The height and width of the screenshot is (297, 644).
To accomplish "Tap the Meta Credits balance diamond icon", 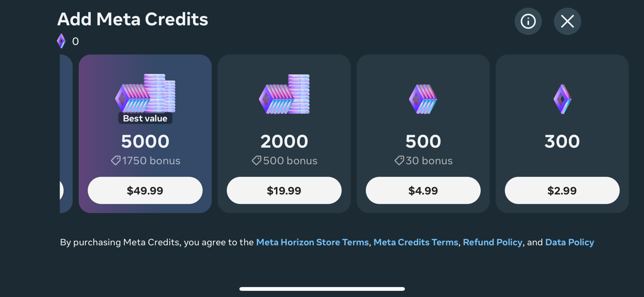I will [x=61, y=41].
